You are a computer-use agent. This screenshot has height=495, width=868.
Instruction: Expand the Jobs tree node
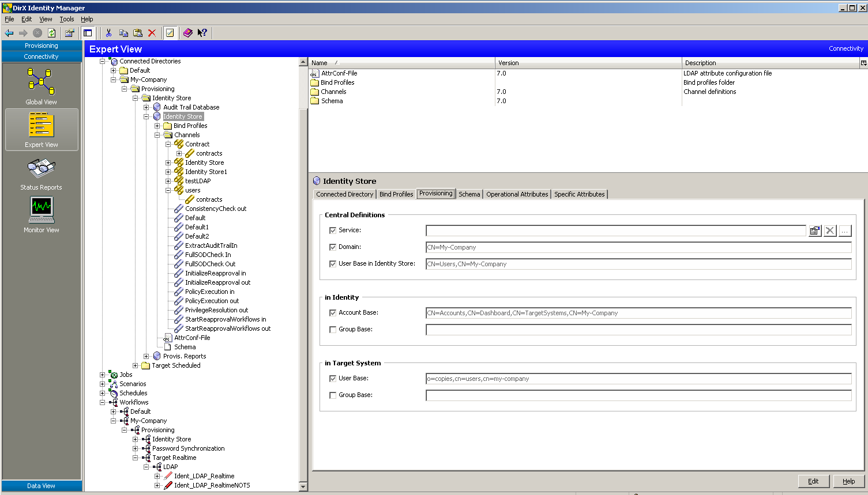point(103,375)
